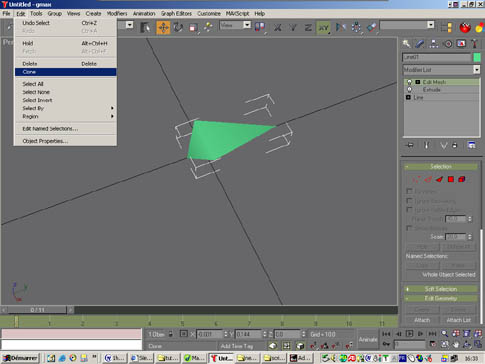Select Vertex sub-object level icon
485x364 pixels.
416,179
